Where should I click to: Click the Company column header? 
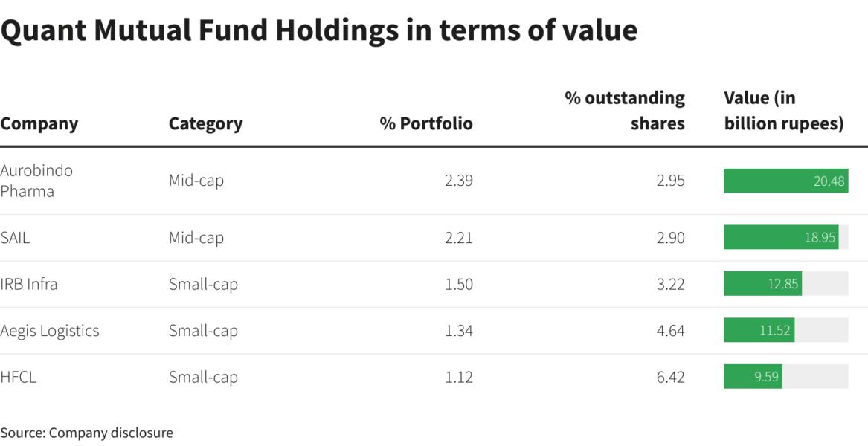pos(39,123)
